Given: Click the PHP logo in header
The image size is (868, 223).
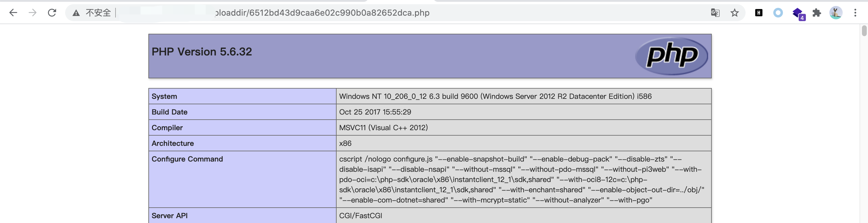Looking at the screenshot, I should tap(672, 55).
